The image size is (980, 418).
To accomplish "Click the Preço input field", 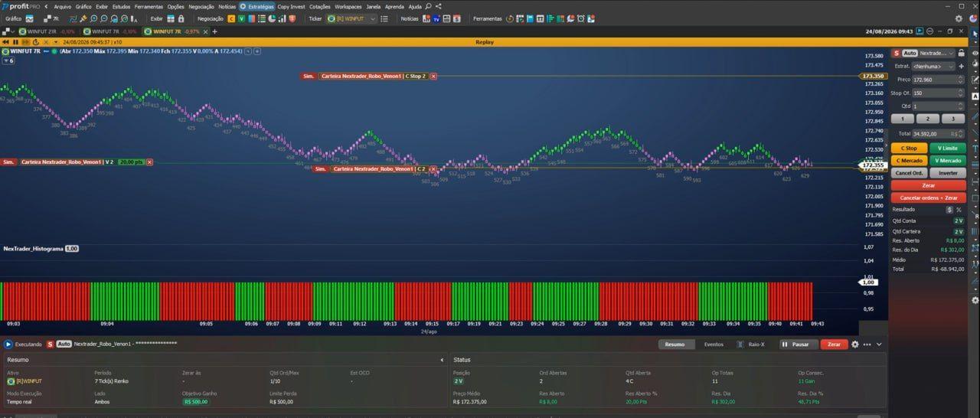I will coord(938,80).
